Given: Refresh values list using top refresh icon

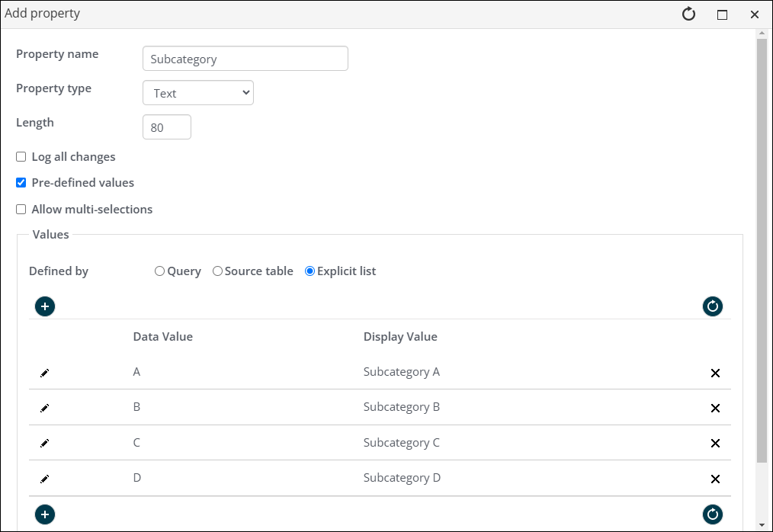Looking at the screenshot, I should 713,306.
